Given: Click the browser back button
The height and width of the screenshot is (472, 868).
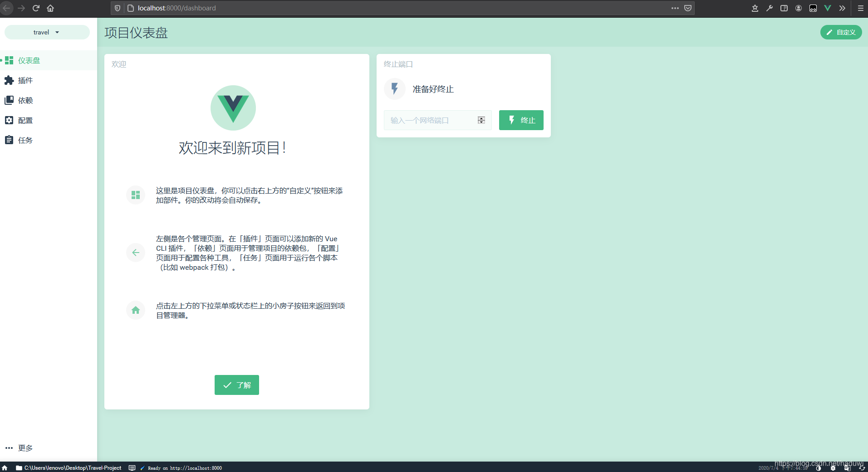Looking at the screenshot, I should [7, 8].
